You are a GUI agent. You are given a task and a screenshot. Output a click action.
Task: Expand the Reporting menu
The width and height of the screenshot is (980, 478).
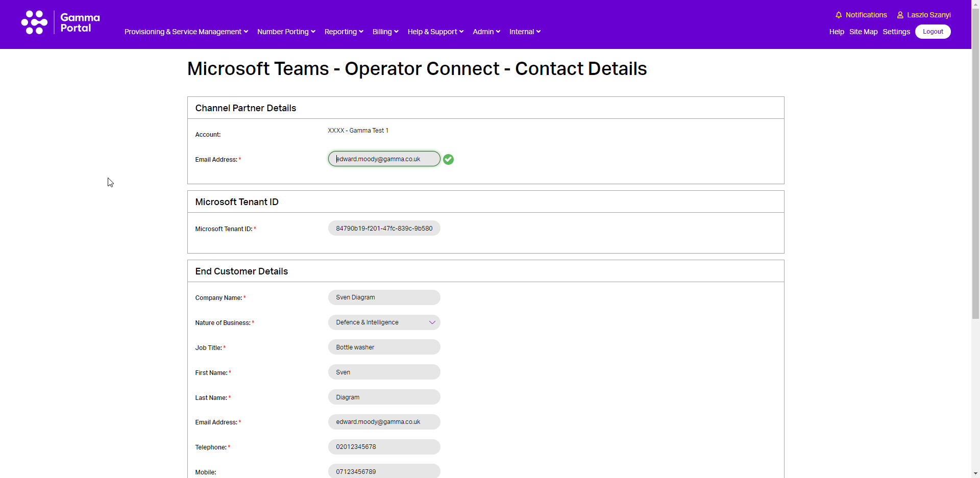[344, 32]
